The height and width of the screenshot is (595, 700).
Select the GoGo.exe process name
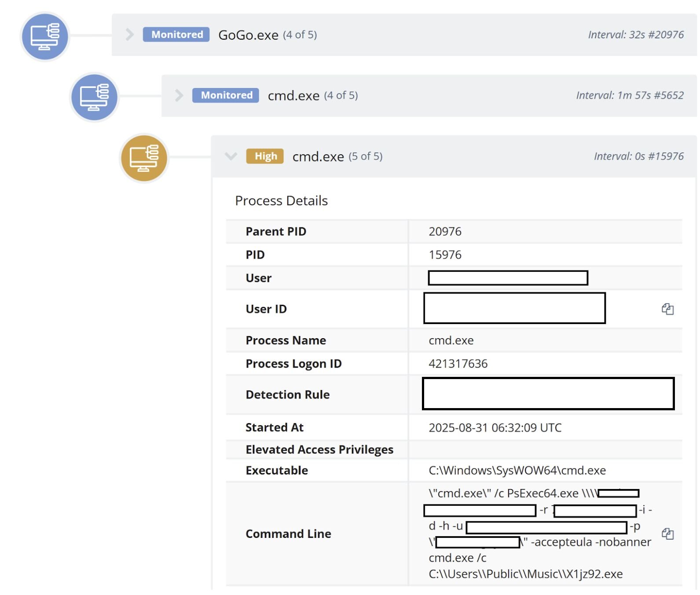click(x=248, y=35)
